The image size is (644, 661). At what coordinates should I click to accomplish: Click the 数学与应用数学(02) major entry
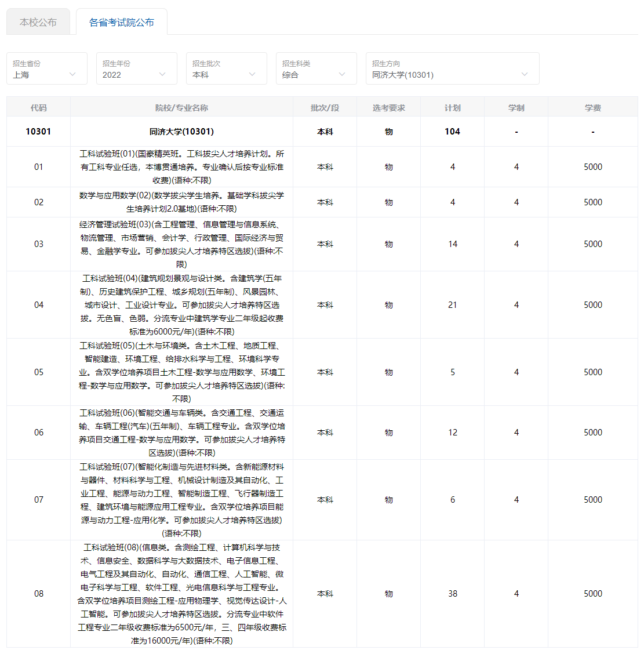coord(181,202)
